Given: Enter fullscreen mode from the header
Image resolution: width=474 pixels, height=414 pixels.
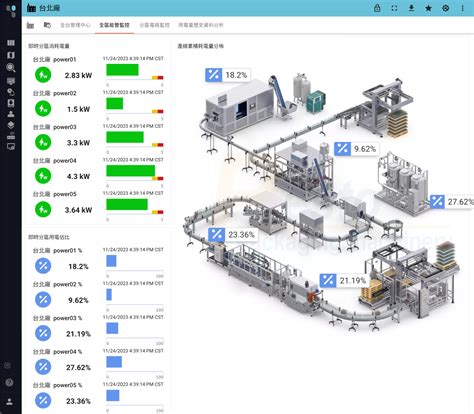Looking at the screenshot, I should click(x=394, y=8).
